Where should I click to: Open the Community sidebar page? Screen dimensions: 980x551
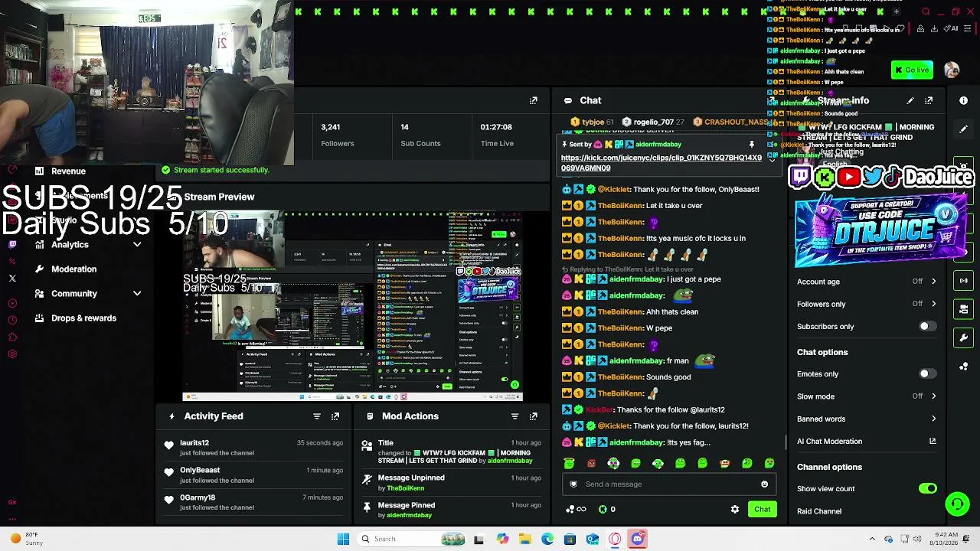pos(74,294)
